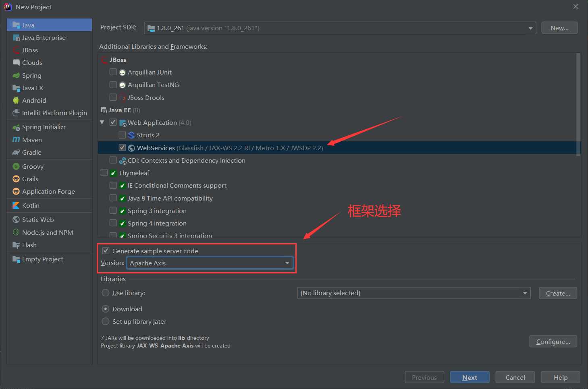Click the Help button
Viewport: 588px width, 389px height.
[x=560, y=377]
